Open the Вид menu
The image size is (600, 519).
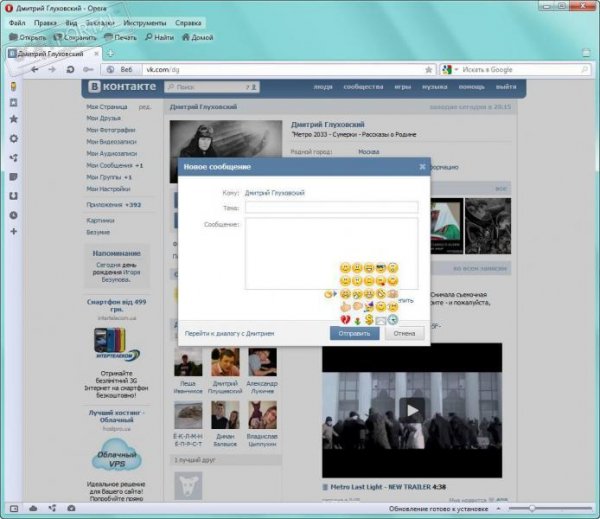[x=71, y=23]
